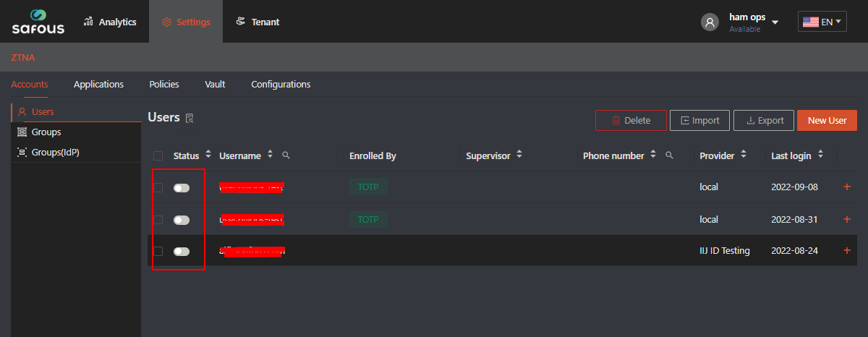Click the filter icon next to Users heading
The height and width of the screenshot is (337, 868).
pyautogui.click(x=190, y=119)
